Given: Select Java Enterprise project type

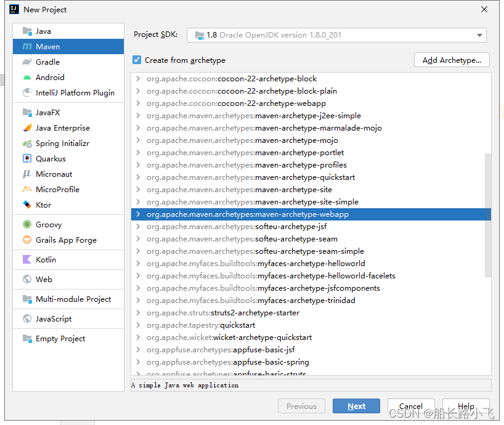Looking at the screenshot, I should [68, 128].
